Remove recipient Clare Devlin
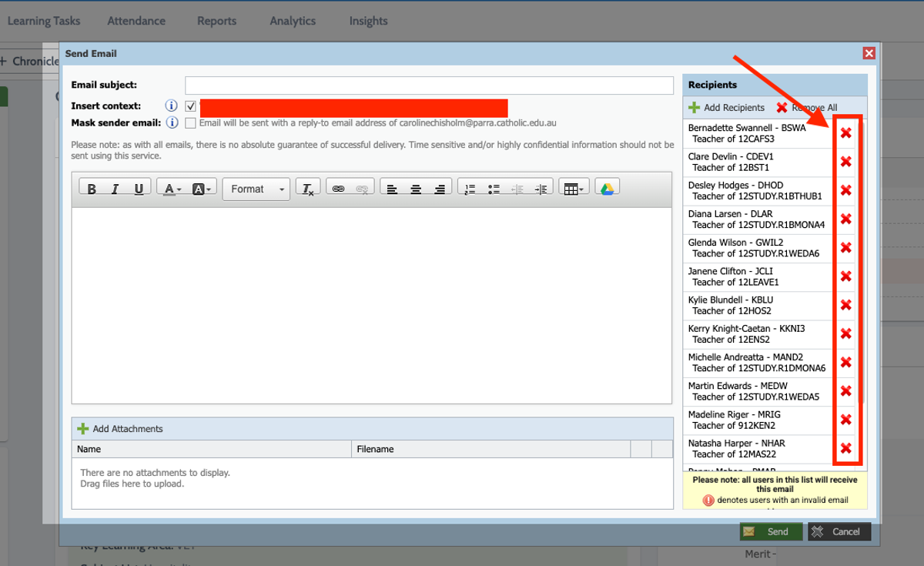This screenshot has width=924, height=566. [845, 162]
